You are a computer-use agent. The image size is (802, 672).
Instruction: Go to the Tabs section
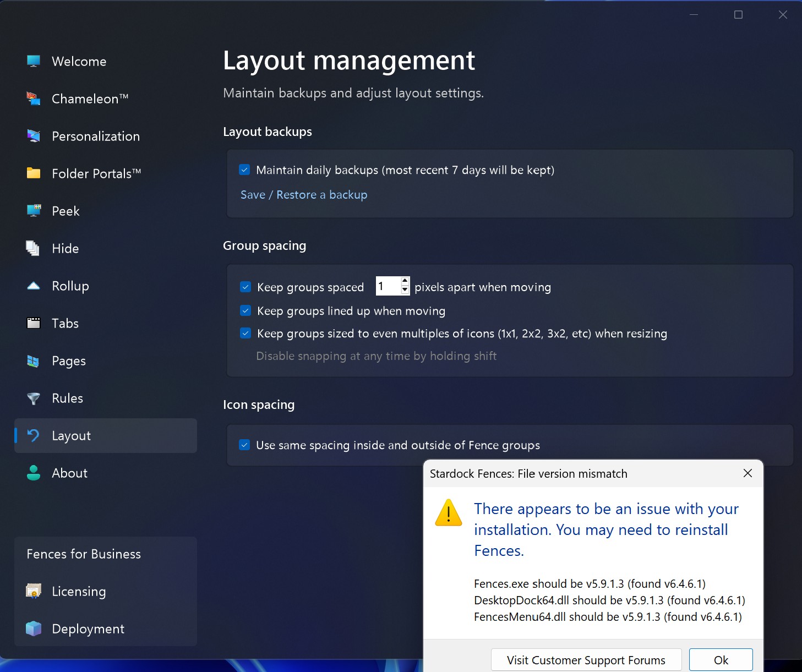point(106,323)
